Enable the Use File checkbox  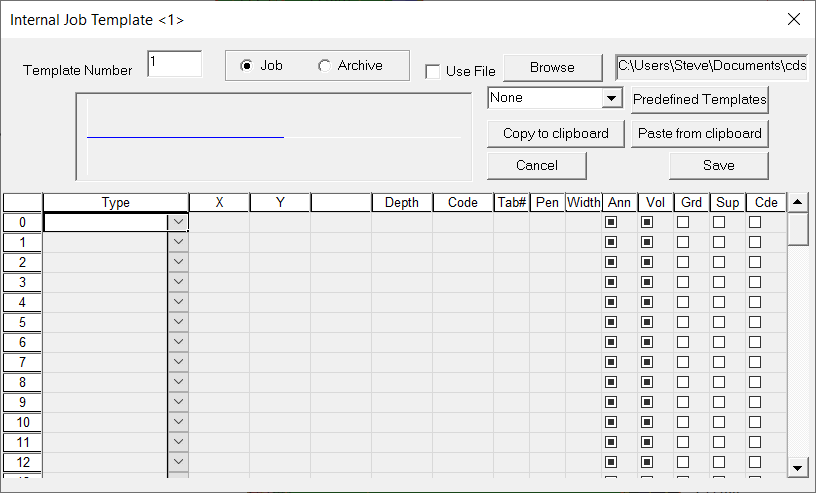point(432,71)
